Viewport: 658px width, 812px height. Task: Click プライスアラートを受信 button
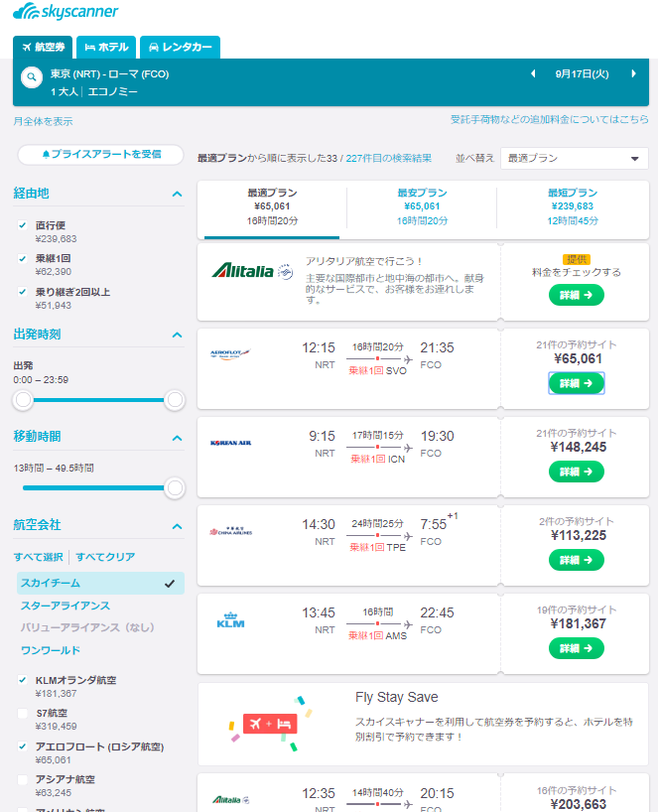pyautogui.click(x=101, y=154)
